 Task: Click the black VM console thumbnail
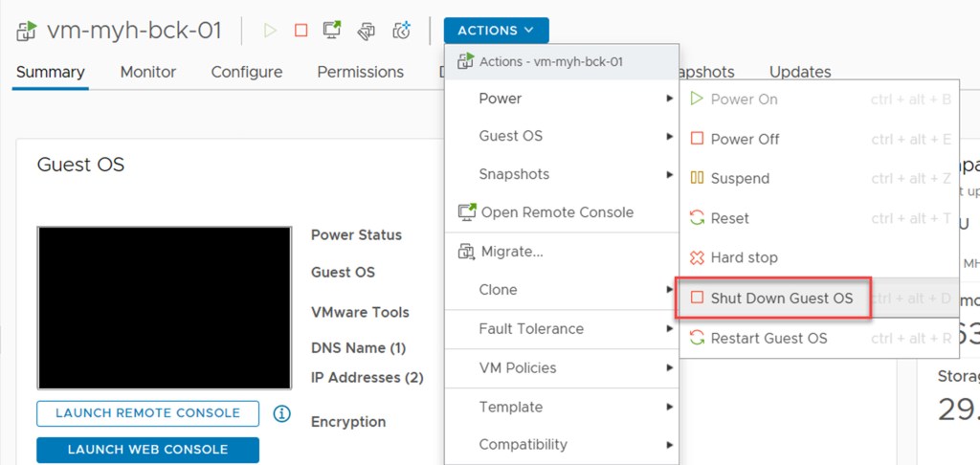164,308
